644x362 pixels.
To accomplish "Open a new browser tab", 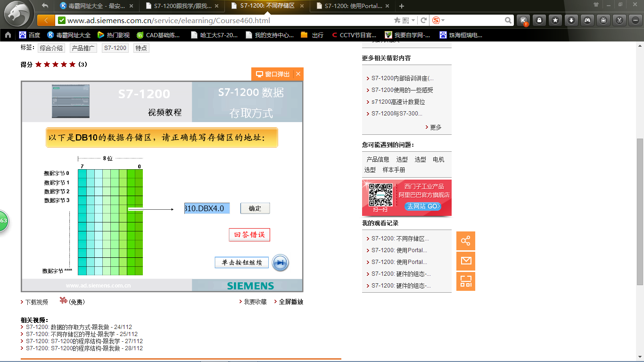I will point(402,6).
